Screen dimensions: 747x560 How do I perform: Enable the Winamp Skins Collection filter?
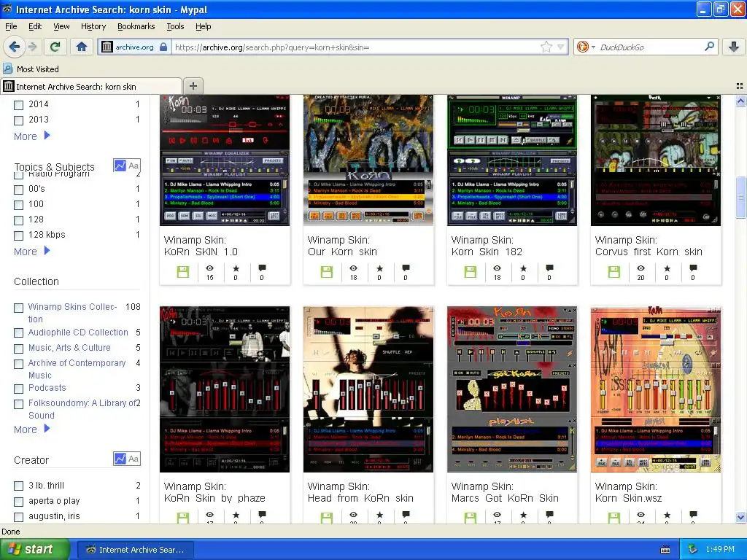click(x=18, y=308)
